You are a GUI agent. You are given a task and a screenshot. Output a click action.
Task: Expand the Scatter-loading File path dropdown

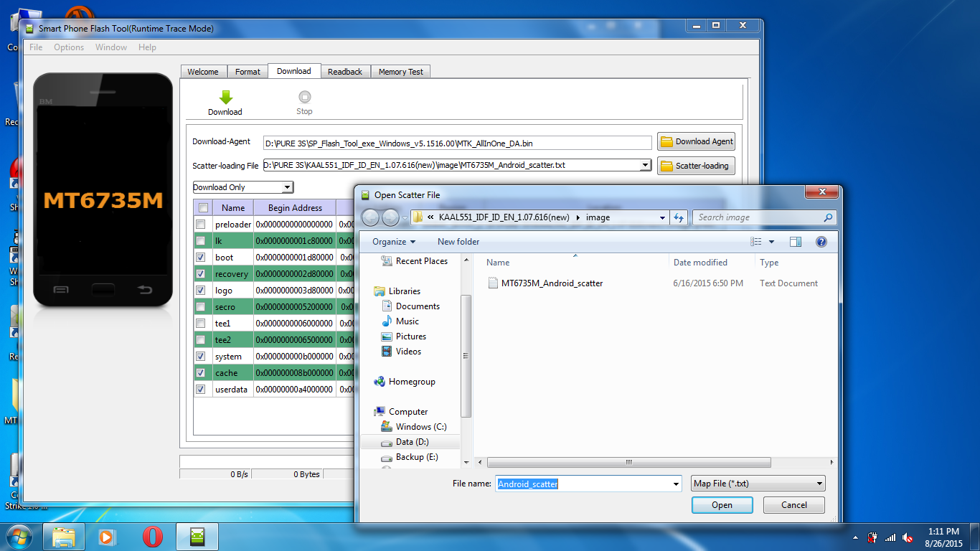pyautogui.click(x=645, y=165)
